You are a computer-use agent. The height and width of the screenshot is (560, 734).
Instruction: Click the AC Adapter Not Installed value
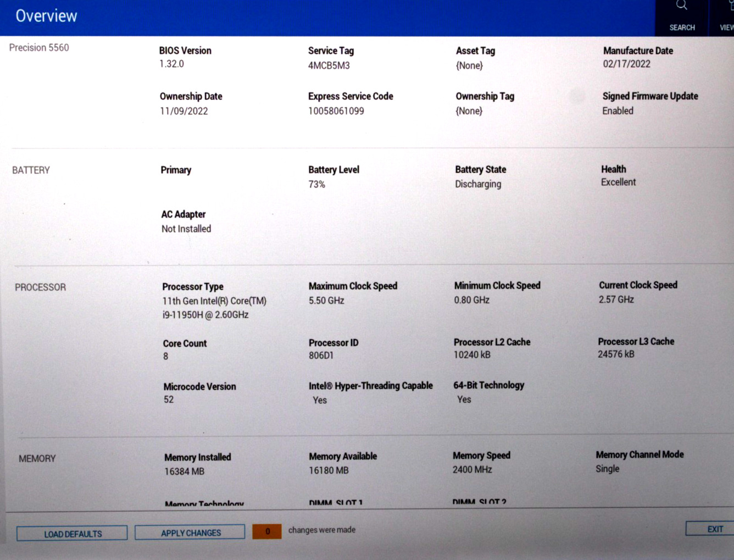point(186,229)
